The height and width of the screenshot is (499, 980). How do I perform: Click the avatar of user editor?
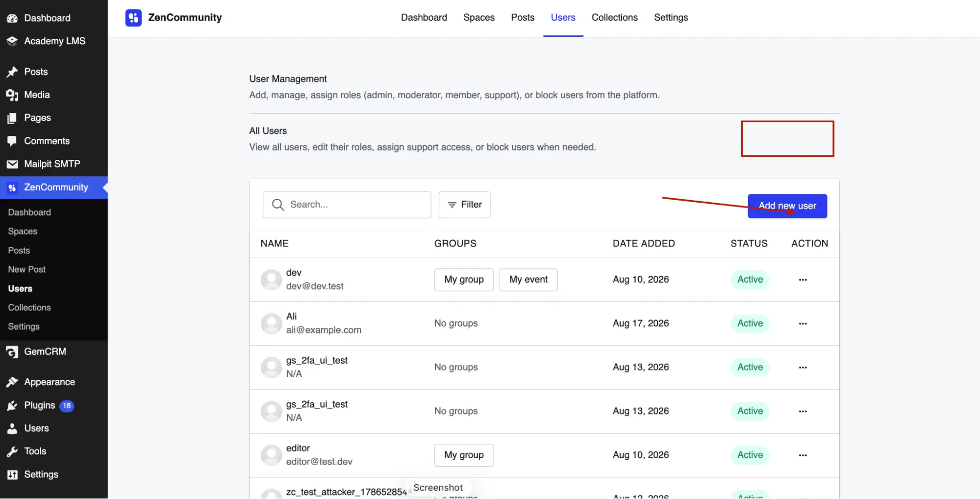pyautogui.click(x=271, y=455)
